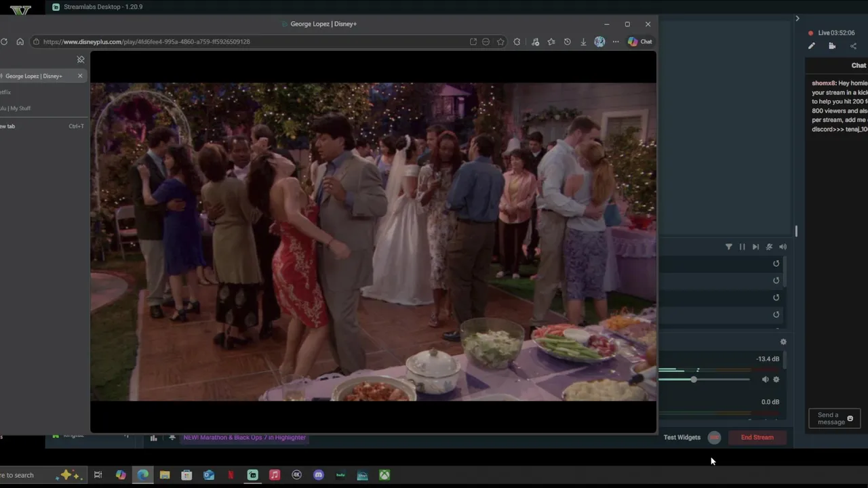
Task: Mute the -13.4 dB audio source
Action: [x=765, y=380]
